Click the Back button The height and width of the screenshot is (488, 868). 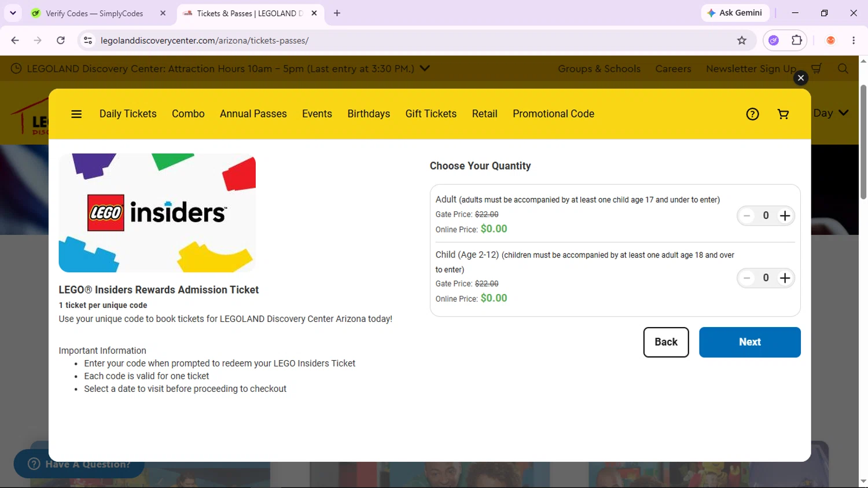click(666, 342)
